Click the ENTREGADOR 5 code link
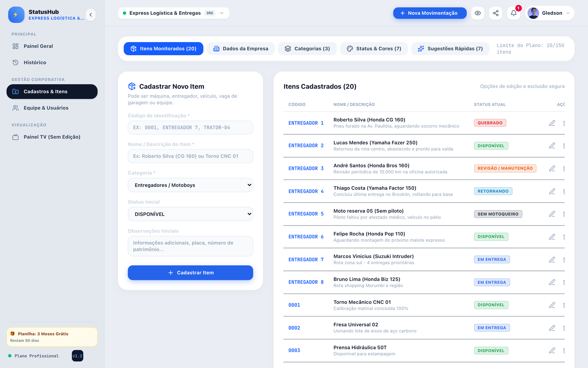The height and width of the screenshot is (368, 588). point(306,214)
